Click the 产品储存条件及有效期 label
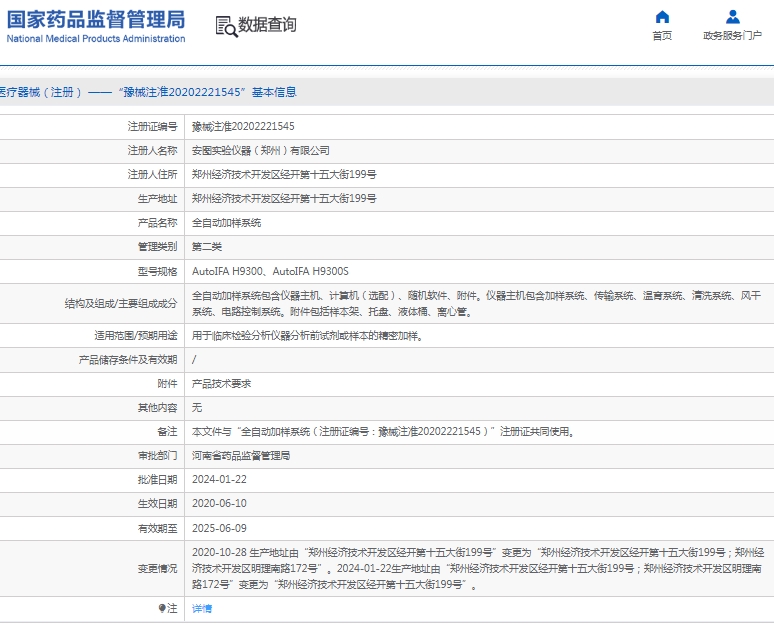Image resolution: width=774 pixels, height=628 pixels. (x=128, y=360)
